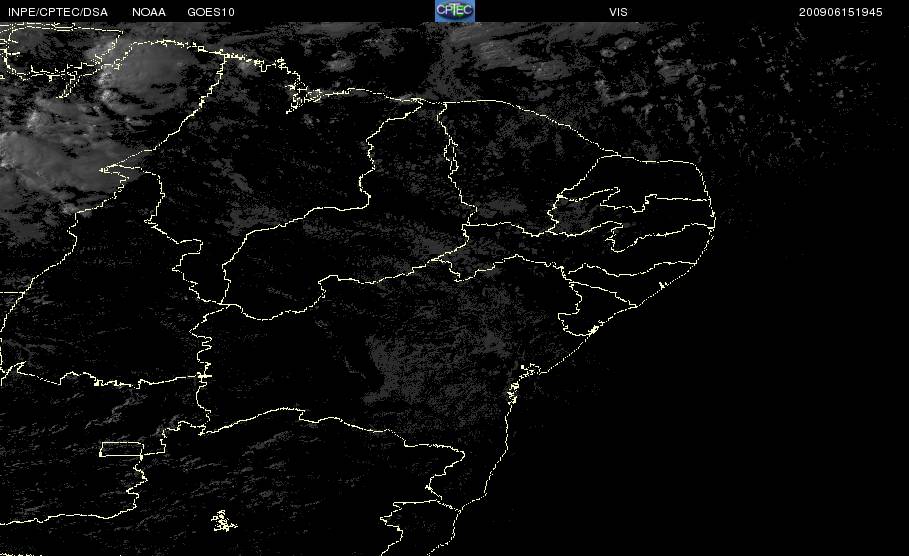Click the GOES10 satellite label
This screenshot has height=556, width=909.
(211, 12)
